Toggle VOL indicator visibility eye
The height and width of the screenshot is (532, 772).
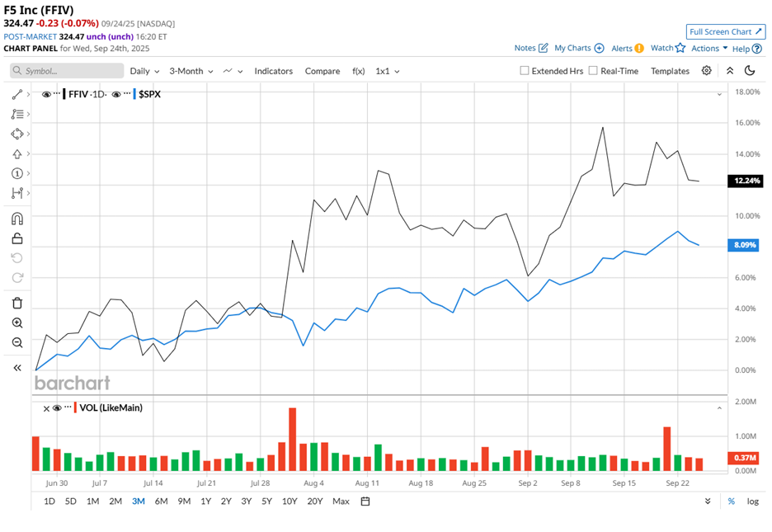click(57, 408)
